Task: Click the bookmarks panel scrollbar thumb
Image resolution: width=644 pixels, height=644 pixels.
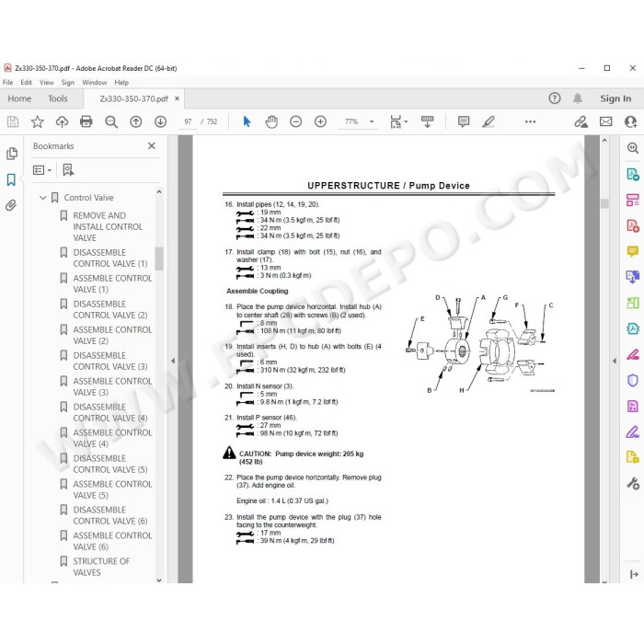Action: click(x=159, y=259)
